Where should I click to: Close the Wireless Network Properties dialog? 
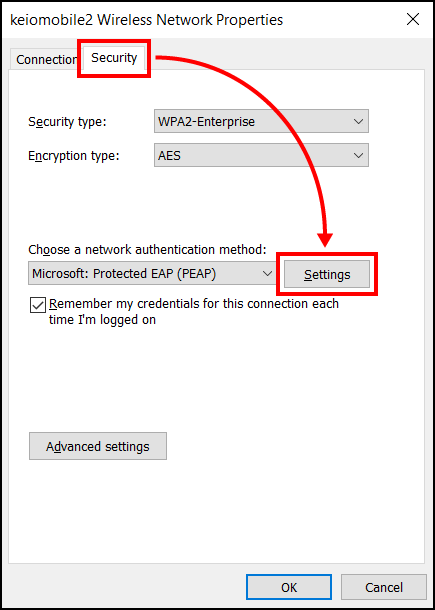(x=412, y=19)
